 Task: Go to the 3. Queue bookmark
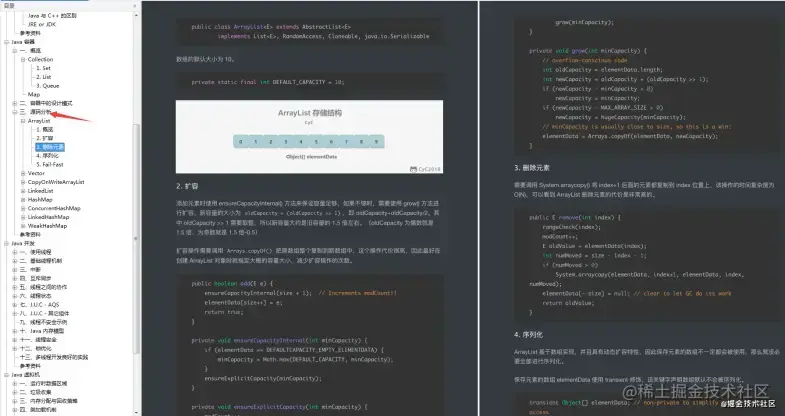(48, 86)
